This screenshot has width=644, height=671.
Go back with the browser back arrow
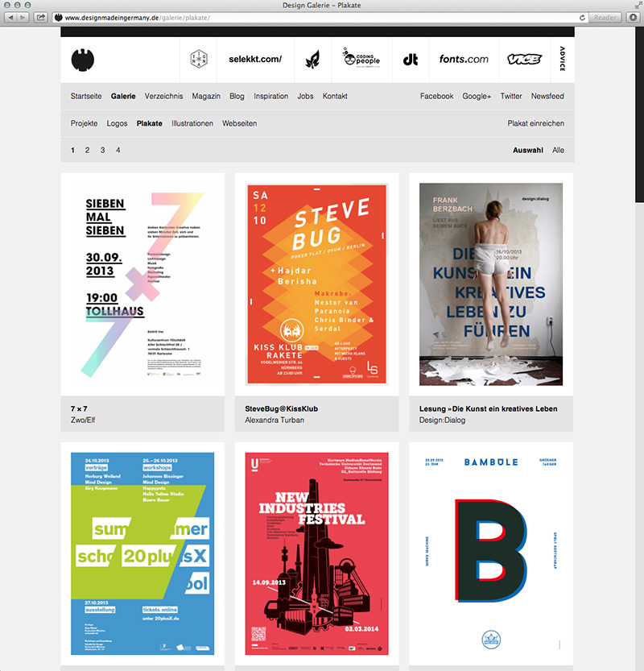11,17
